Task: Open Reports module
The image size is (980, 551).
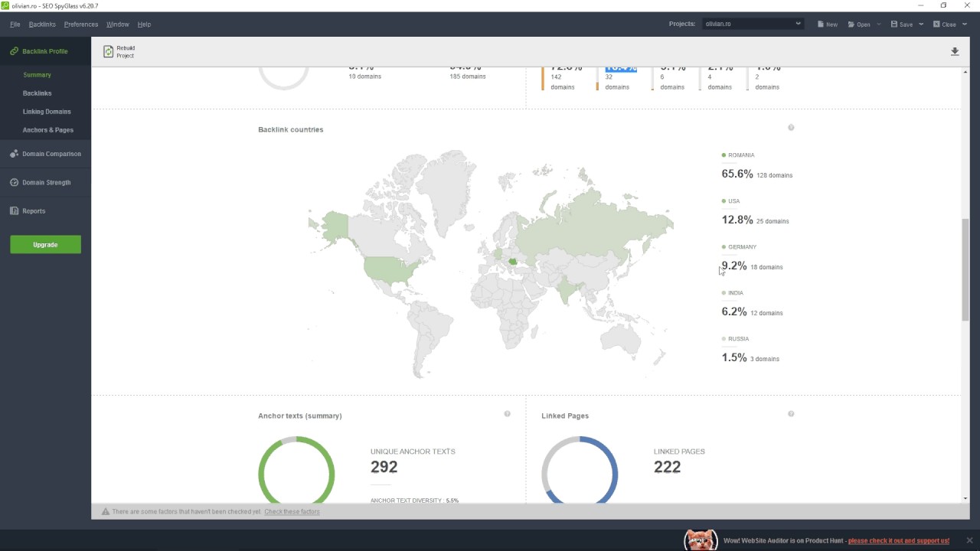Action: (x=45, y=211)
